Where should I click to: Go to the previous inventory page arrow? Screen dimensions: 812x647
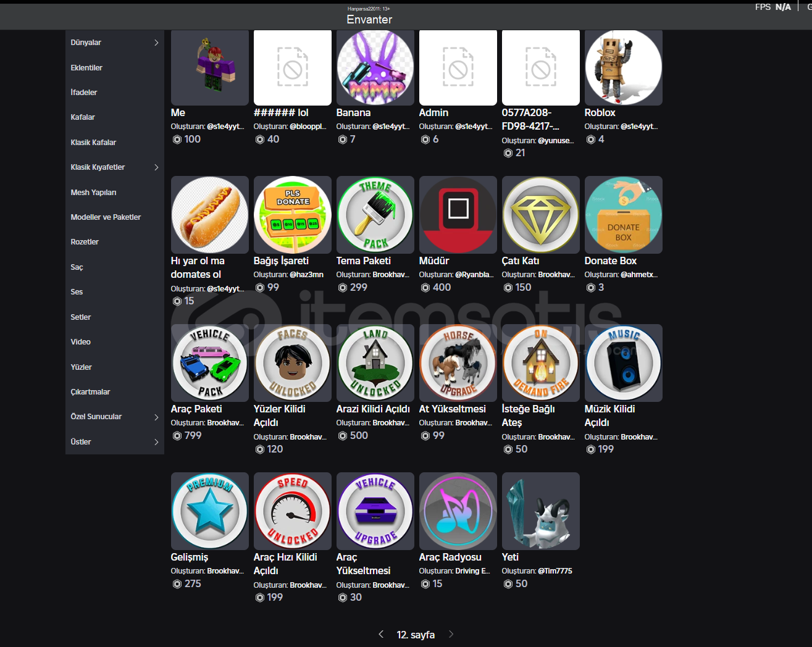(x=381, y=634)
